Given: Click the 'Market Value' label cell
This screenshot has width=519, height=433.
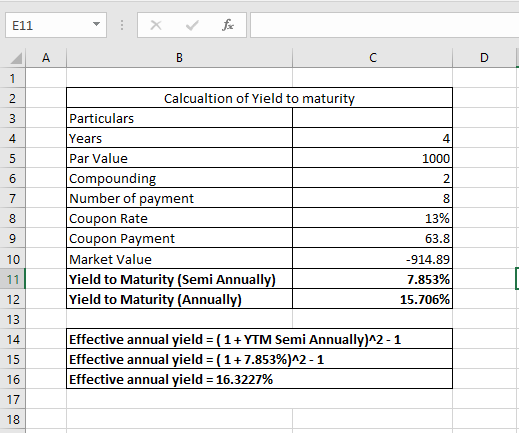Looking at the screenshot, I should point(179,259).
